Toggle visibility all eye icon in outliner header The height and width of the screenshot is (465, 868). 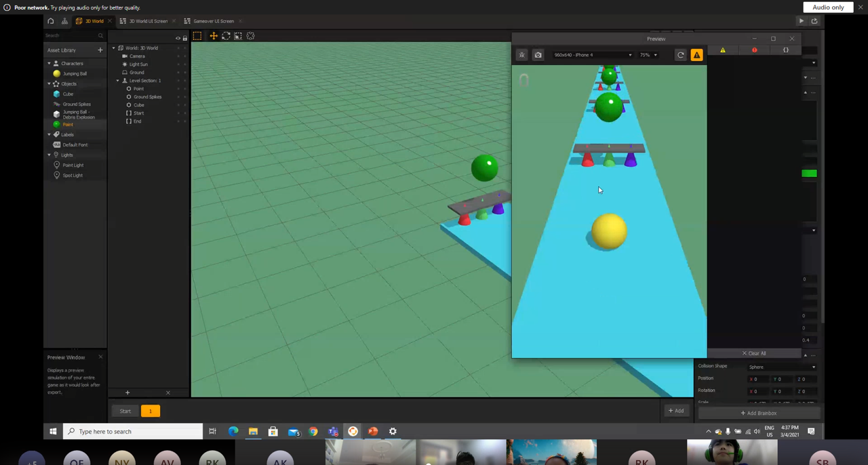pyautogui.click(x=178, y=38)
